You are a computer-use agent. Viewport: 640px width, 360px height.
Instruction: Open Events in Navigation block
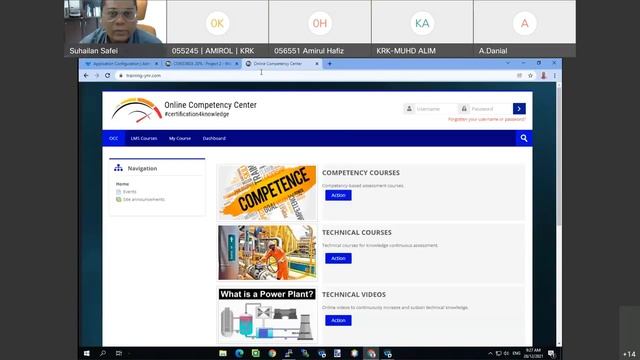pos(130,191)
